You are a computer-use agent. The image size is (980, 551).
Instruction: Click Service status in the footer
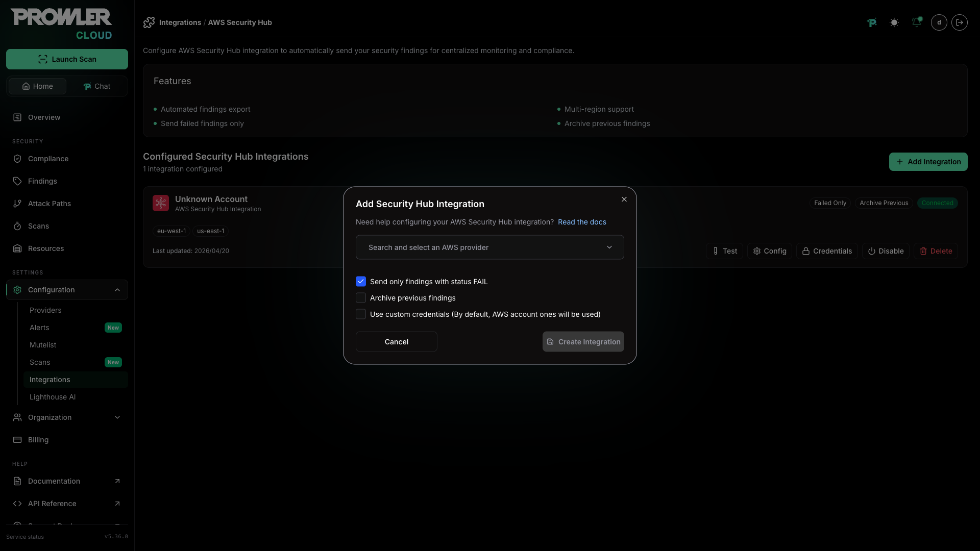point(25,537)
